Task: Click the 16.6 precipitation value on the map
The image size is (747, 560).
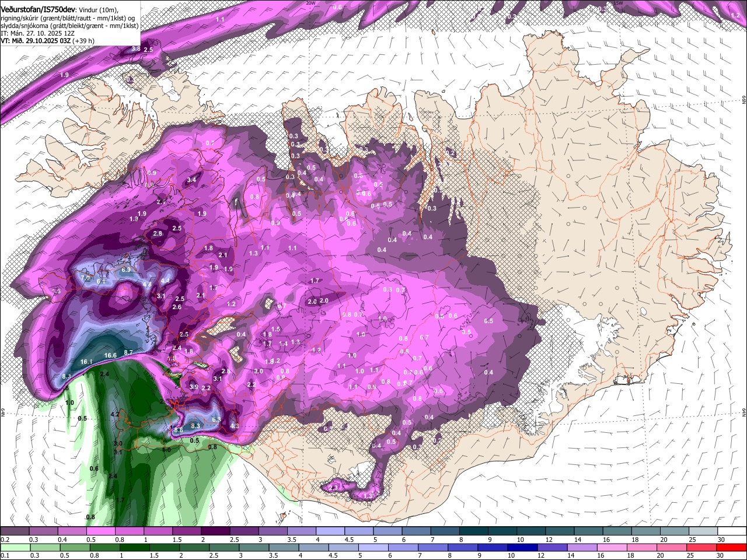Action: point(110,355)
